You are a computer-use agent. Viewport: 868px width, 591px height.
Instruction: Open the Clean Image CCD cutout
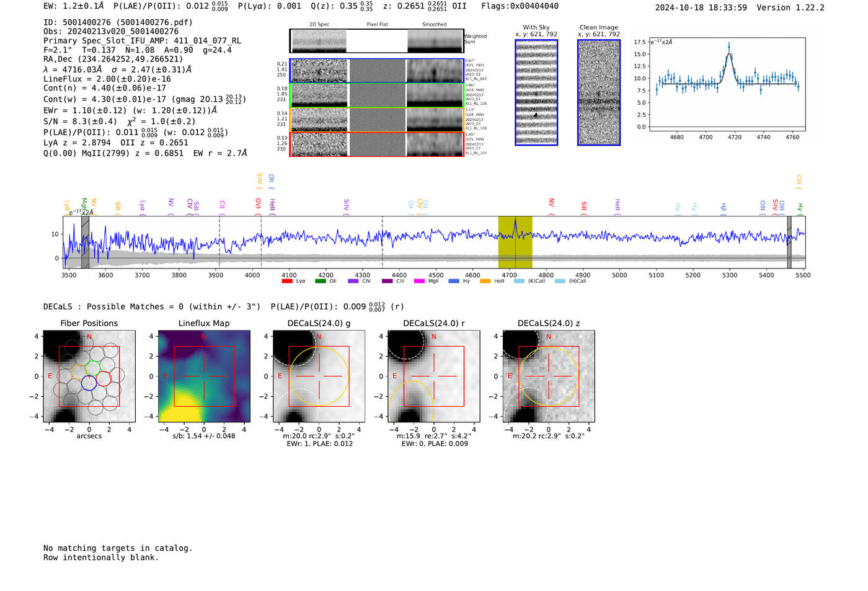click(599, 92)
